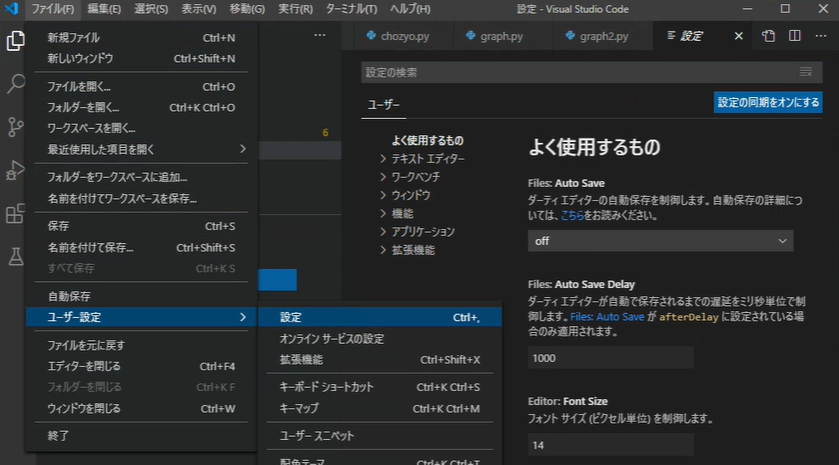Open 最近使用した項目を開く submenu
This screenshot has height=465, width=839.
coord(141,149)
